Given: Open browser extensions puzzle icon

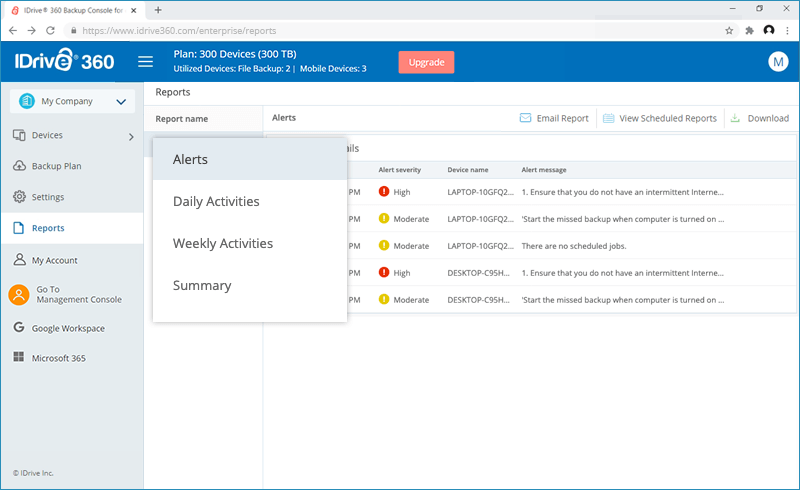Looking at the screenshot, I should [x=749, y=31].
